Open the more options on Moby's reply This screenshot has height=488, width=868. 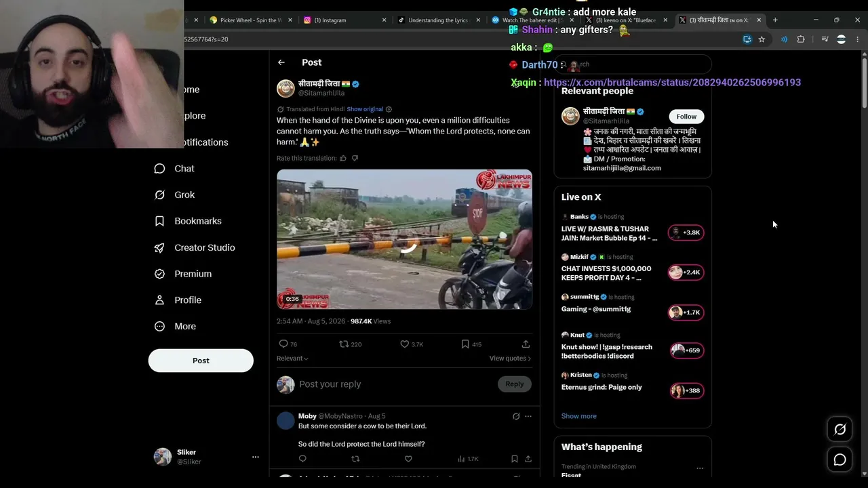(x=528, y=416)
